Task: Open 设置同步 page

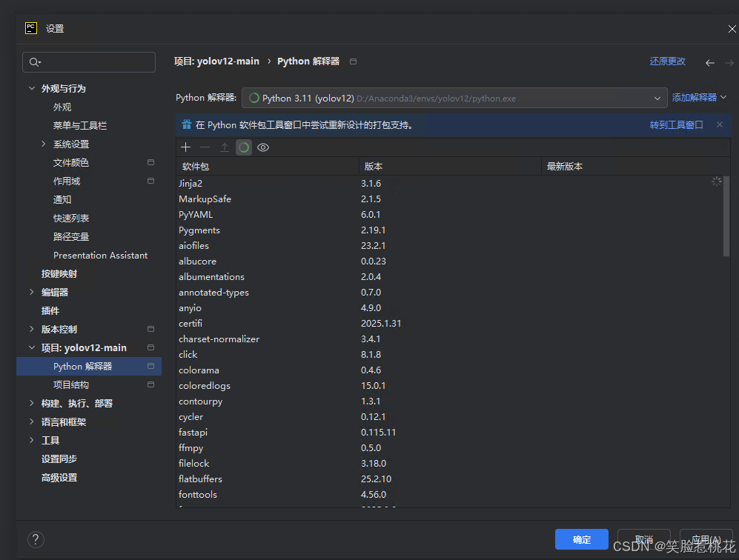Action: [x=59, y=459]
